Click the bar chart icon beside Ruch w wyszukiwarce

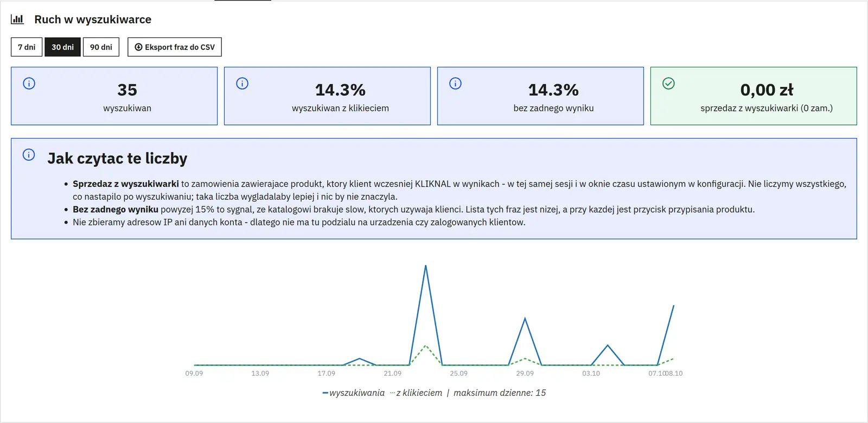[17, 19]
